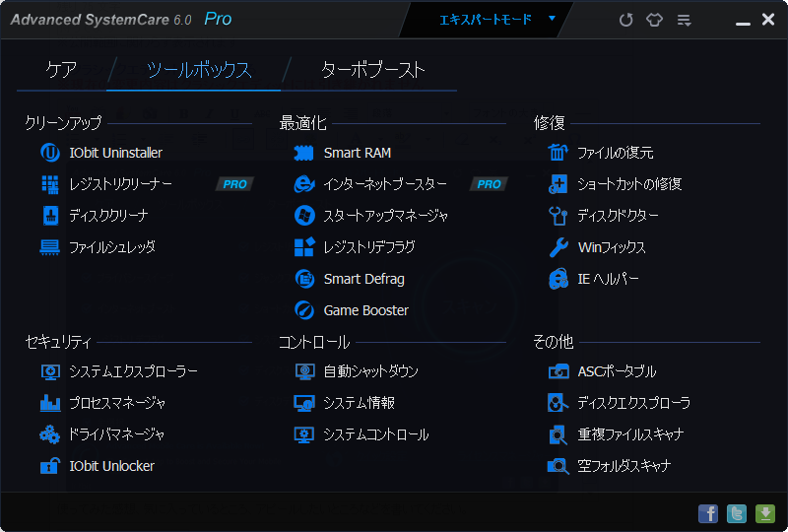Screen dimensions: 788x532
Task: Open Game Booster icon
Action: [304, 310]
